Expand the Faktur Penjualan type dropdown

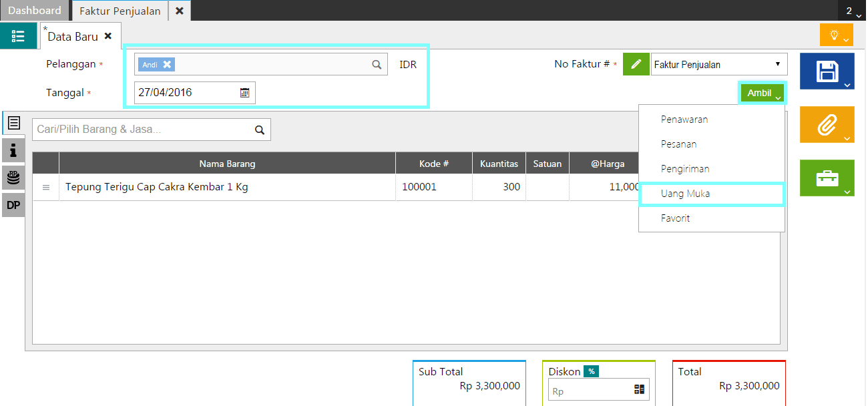tap(718, 65)
